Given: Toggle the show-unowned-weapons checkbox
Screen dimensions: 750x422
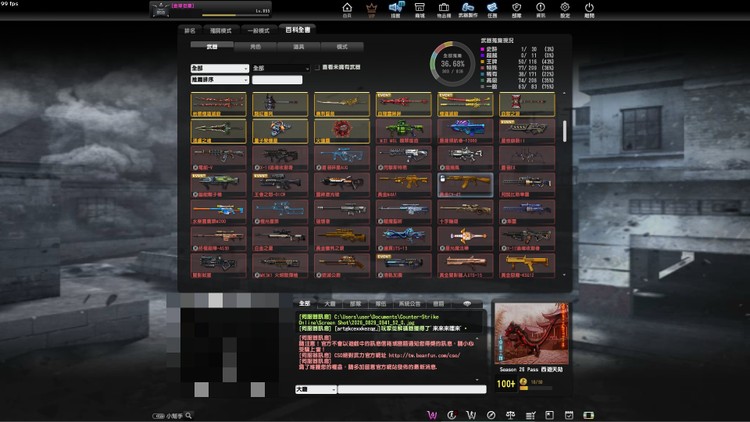Looking at the screenshot, I should [317, 67].
